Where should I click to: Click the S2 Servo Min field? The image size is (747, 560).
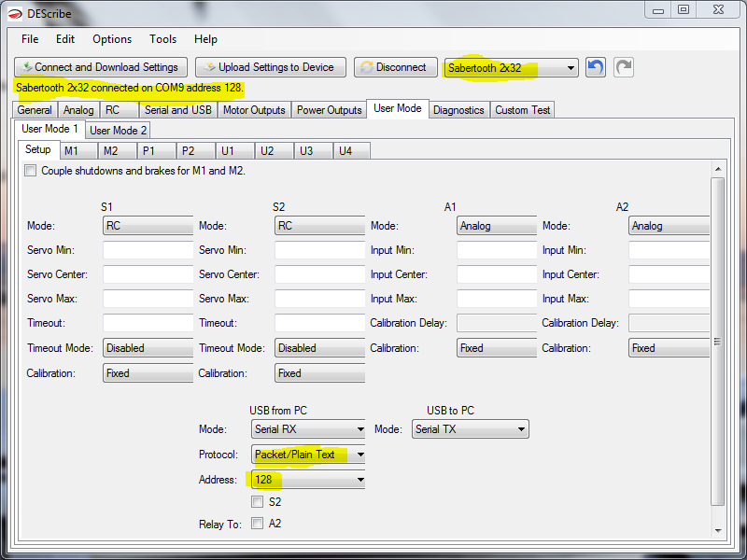coord(320,250)
